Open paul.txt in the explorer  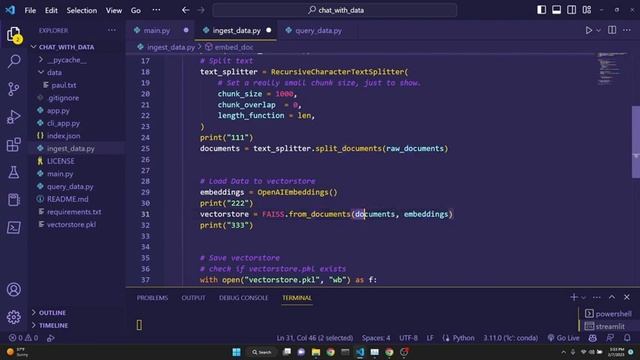(64, 85)
